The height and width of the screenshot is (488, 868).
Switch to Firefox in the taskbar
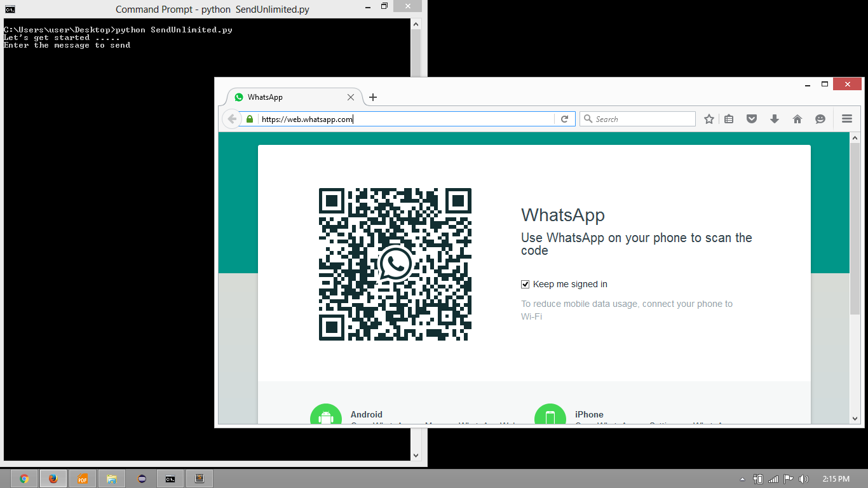coord(53,478)
